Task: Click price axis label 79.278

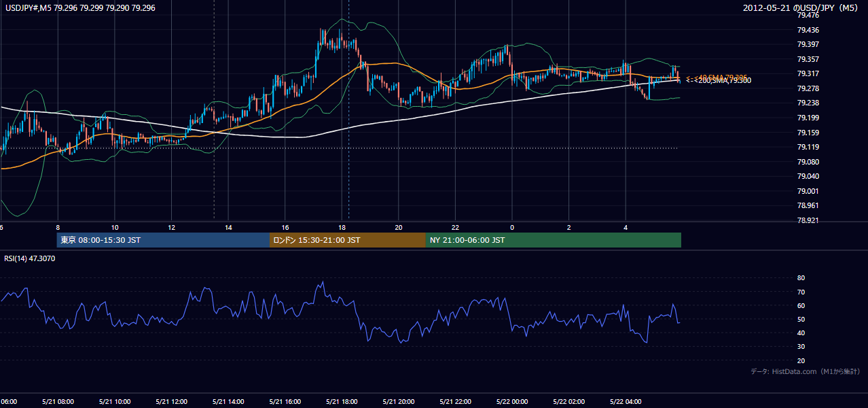Action: pyautogui.click(x=808, y=88)
